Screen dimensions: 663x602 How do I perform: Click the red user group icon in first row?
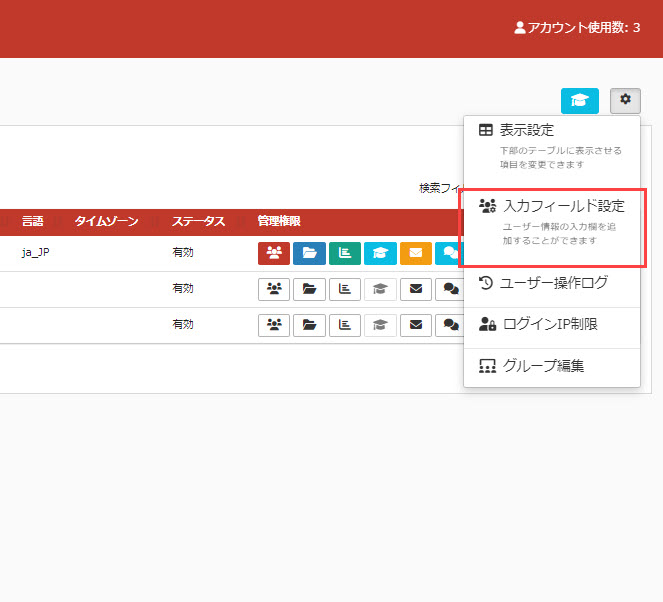(x=274, y=253)
